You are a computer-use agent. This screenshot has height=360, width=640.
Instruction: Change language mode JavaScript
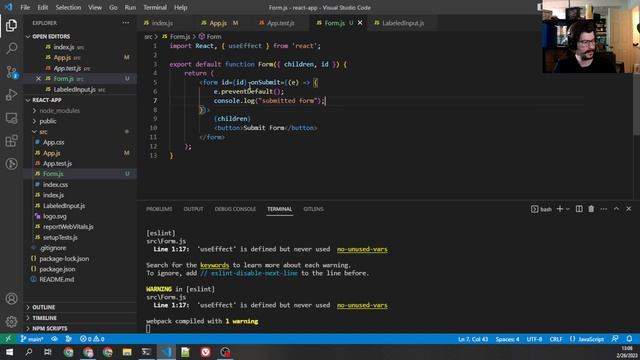[587, 339]
